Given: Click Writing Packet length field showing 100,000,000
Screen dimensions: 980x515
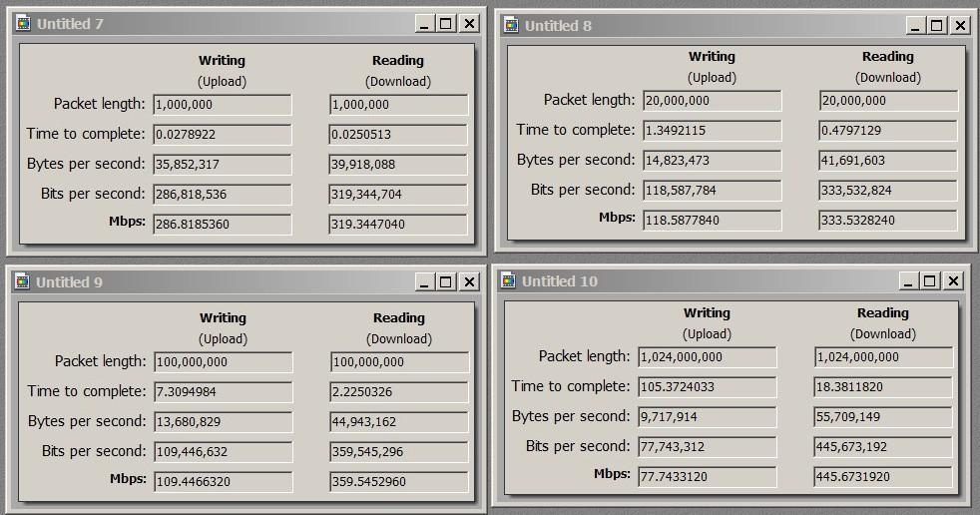Looking at the screenshot, I should pos(223,362).
